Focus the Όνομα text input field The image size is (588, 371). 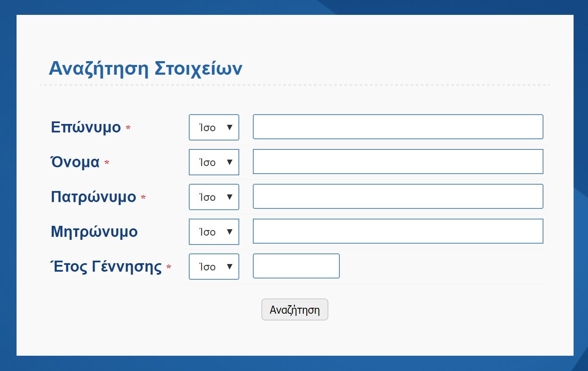point(398,162)
